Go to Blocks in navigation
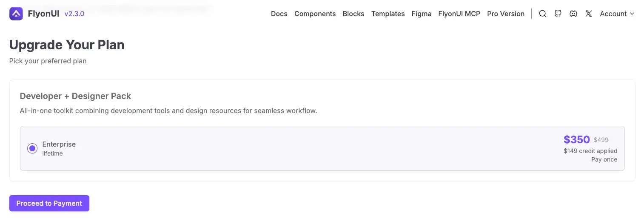The image size is (644, 224). [353, 14]
